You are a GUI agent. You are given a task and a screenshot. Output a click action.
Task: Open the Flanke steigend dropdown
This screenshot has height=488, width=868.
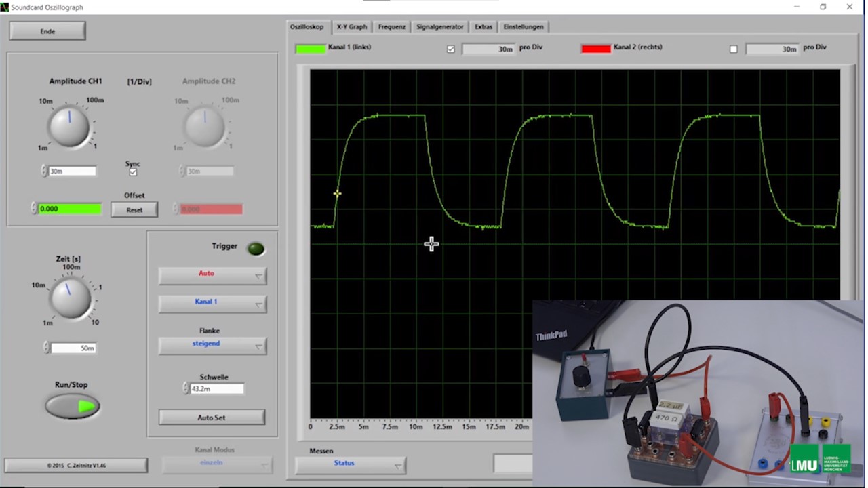[212, 345]
